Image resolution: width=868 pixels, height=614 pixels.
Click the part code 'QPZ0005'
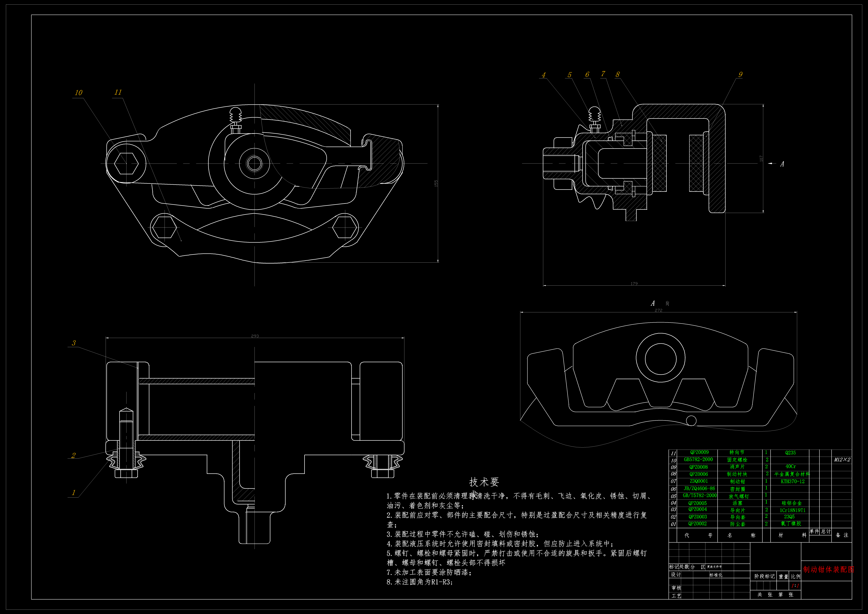coord(697,503)
